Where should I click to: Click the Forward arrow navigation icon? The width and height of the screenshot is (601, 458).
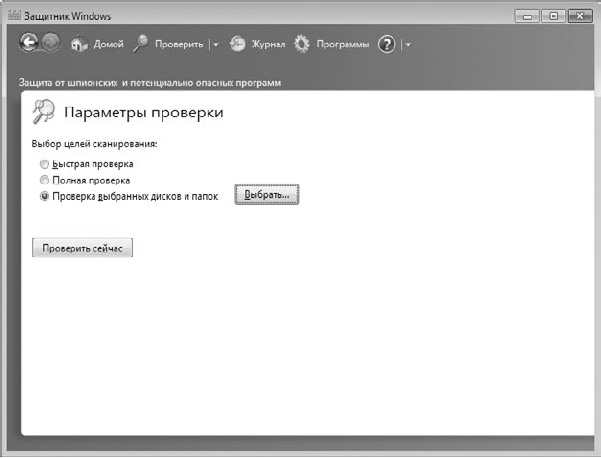coord(51,43)
